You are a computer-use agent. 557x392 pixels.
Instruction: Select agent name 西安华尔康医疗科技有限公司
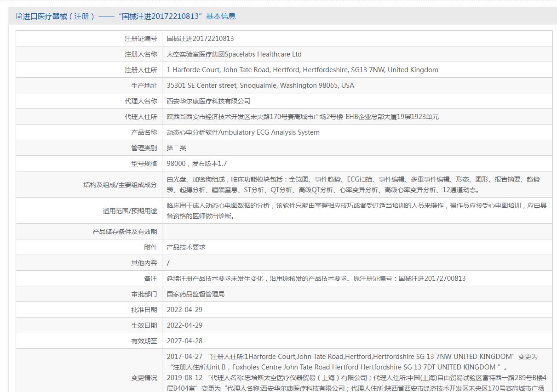(208, 101)
